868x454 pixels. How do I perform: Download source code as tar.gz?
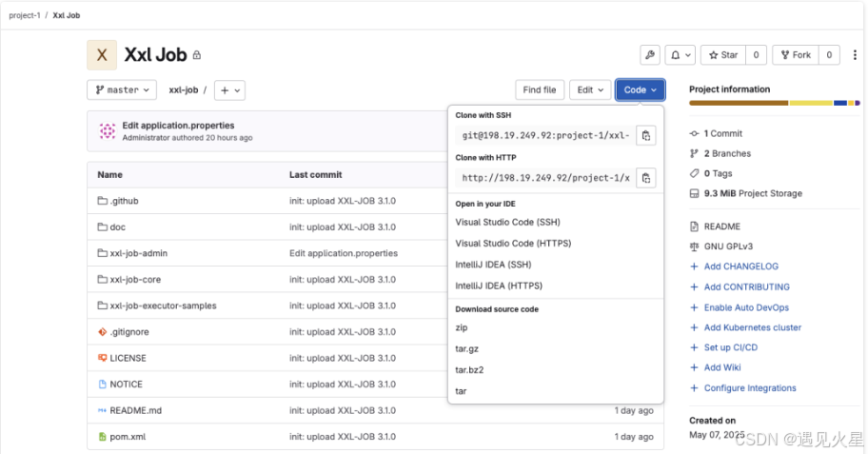pos(466,348)
